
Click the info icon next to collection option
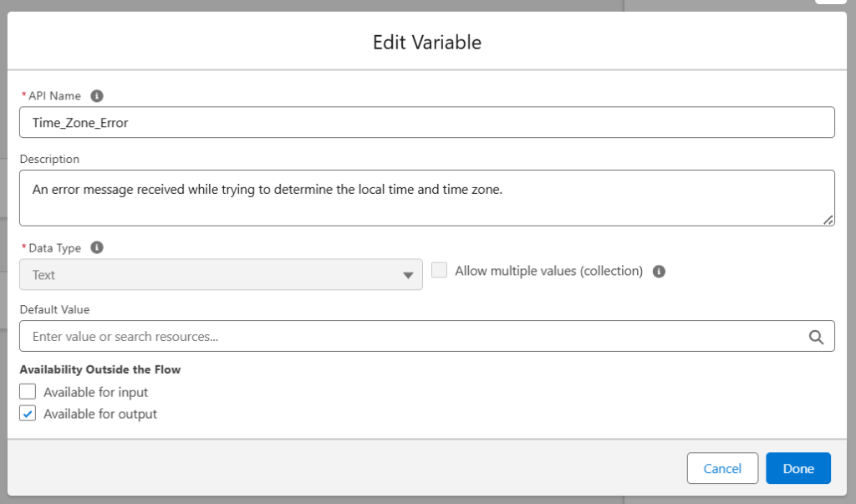(x=659, y=272)
